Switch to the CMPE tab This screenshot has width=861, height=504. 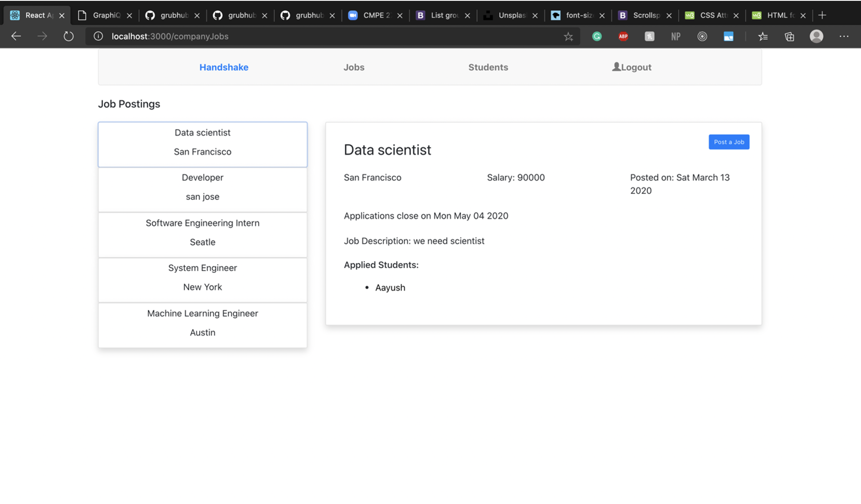[375, 15]
